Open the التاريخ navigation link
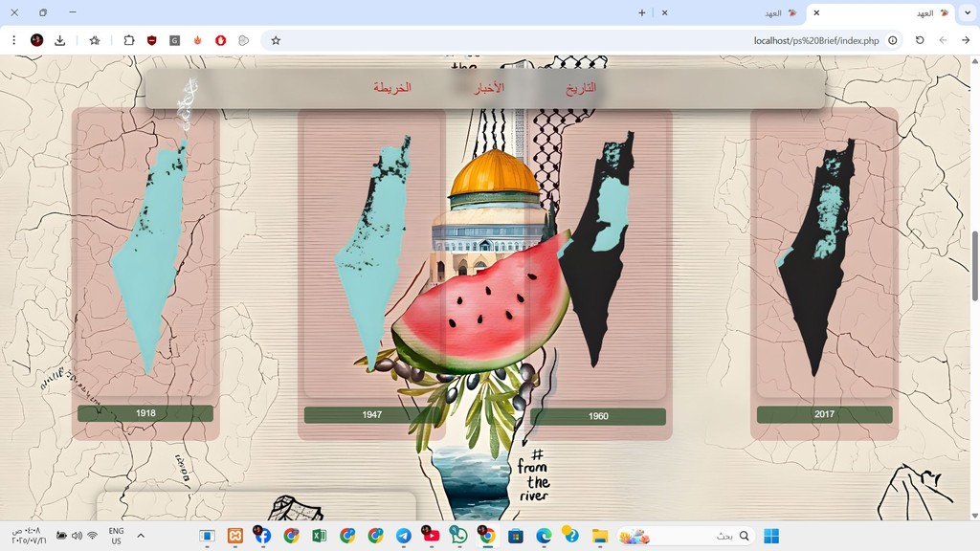980x551 pixels. click(581, 88)
